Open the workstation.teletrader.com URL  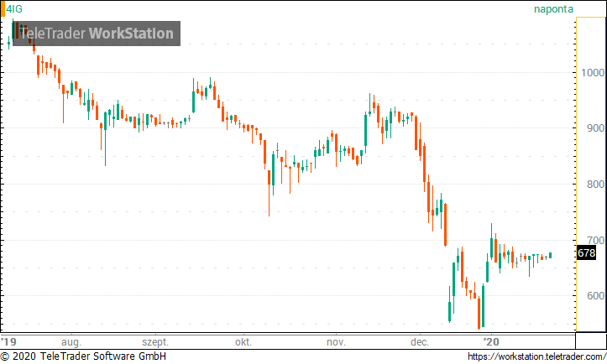click(537, 356)
